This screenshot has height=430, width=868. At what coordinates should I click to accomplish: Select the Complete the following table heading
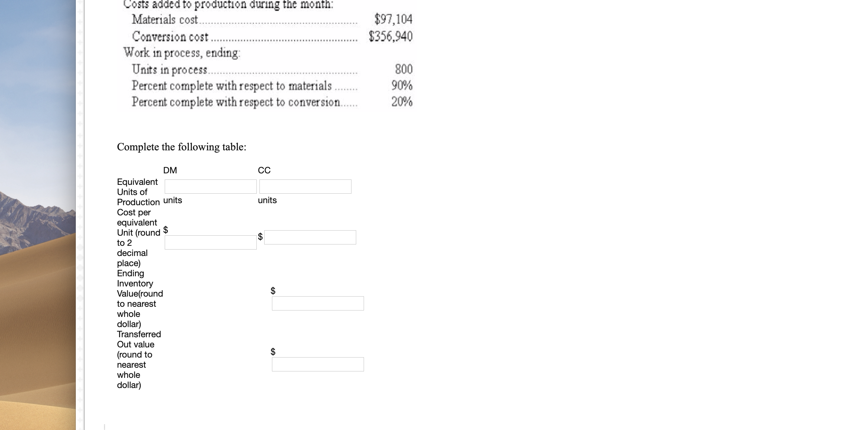click(x=181, y=147)
